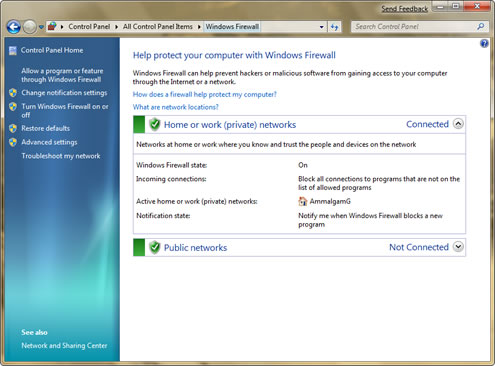Open Troubleshoot my network
The image size is (495, 366).
click(61, 156)
